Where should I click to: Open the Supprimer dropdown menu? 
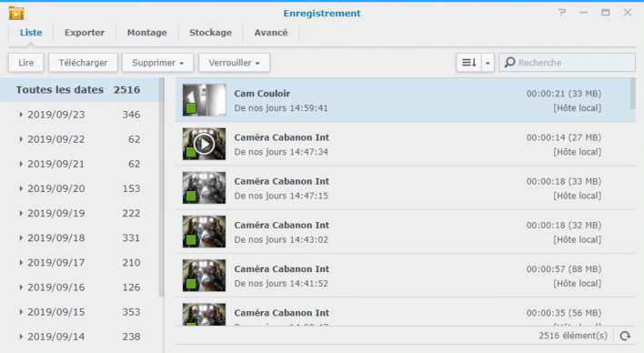pyautogui.click(x=157, y=63)
